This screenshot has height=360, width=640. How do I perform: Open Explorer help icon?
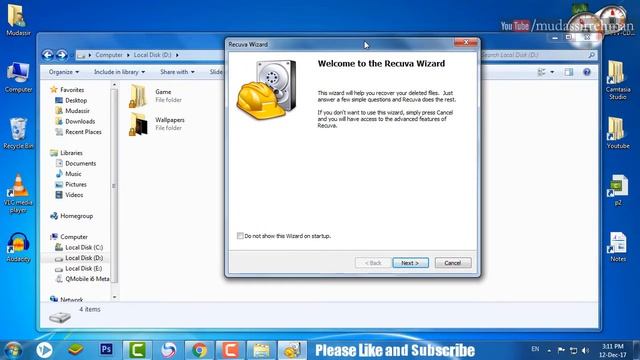[587, 72]
